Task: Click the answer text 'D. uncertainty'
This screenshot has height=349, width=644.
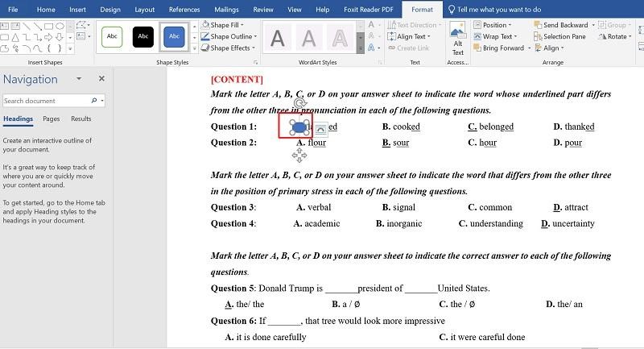Action: pyautogui.click(x=568, y=223)
